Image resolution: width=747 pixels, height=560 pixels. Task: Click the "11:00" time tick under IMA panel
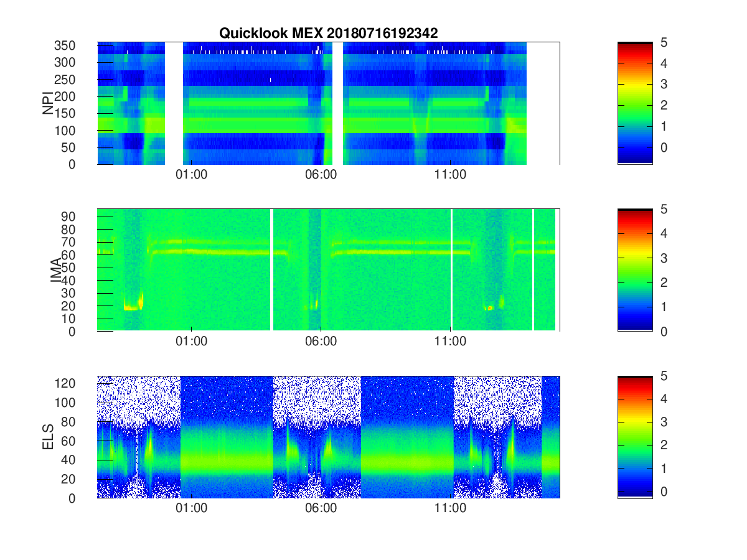[451, 342]
